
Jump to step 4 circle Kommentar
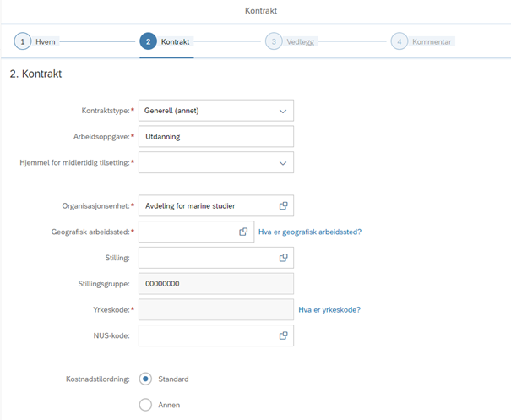coord(400,41)
